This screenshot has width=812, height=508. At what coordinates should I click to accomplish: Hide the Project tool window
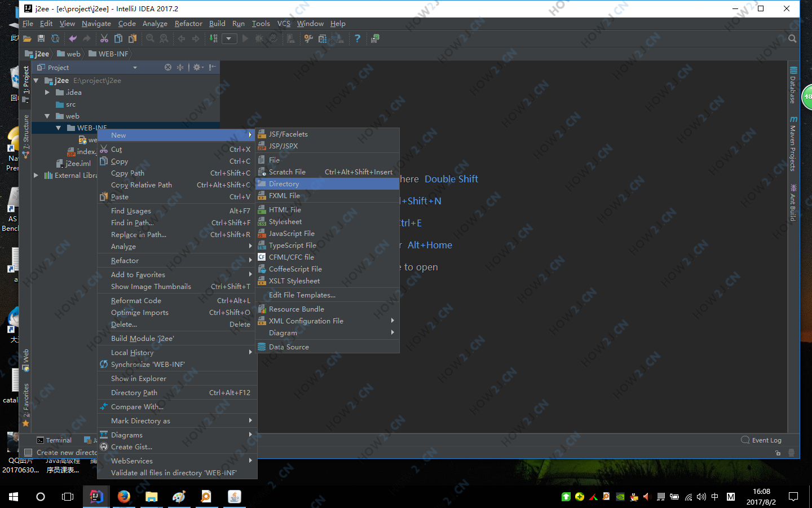click(x=213, y=67)
